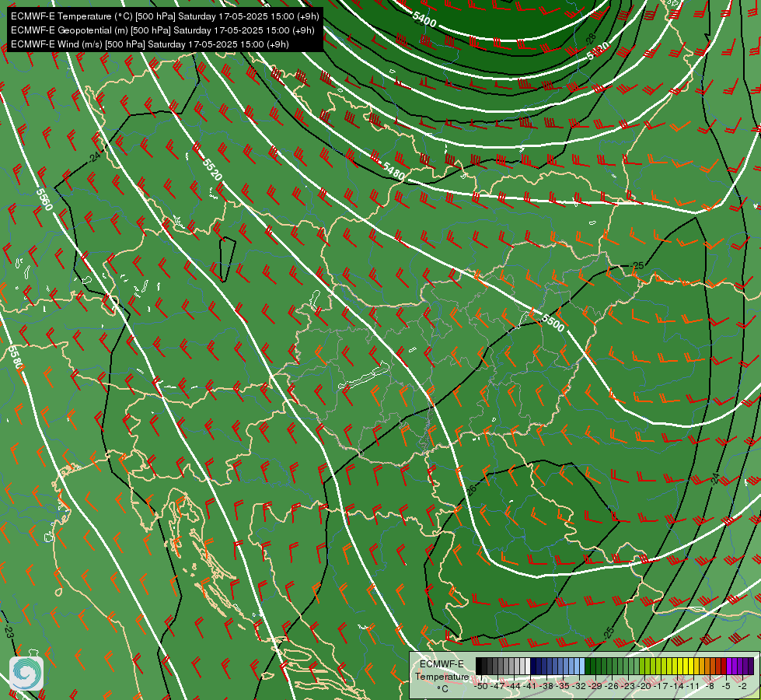The height and width of the screenshot is (700, 761).
Task: Click the -17 value in the legend
Action: tap(661, 686)
